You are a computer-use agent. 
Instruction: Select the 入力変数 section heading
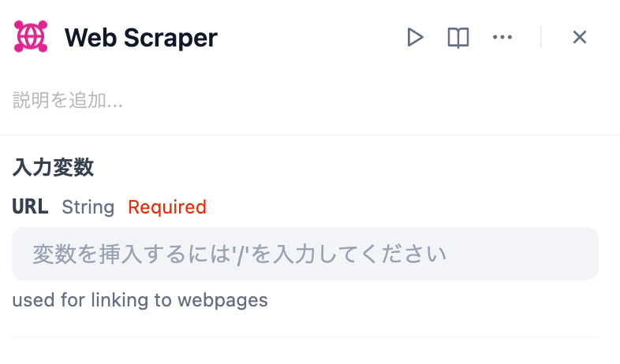53,167
